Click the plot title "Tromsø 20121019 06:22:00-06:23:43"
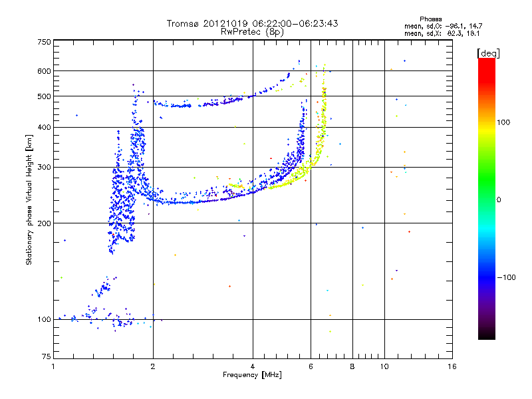Image resolution: width=532 pixels, height=399 pixels. point(252,23)
